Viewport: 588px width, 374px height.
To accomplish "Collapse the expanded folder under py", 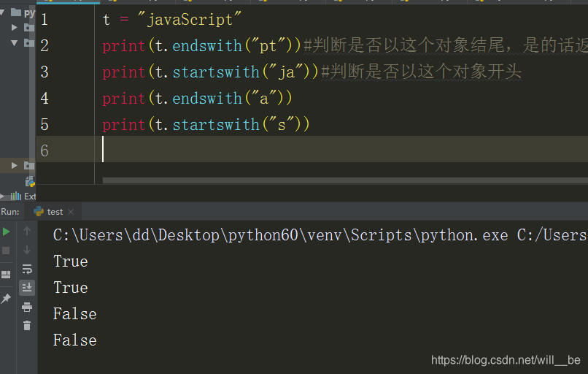I will tap(15, 42).
